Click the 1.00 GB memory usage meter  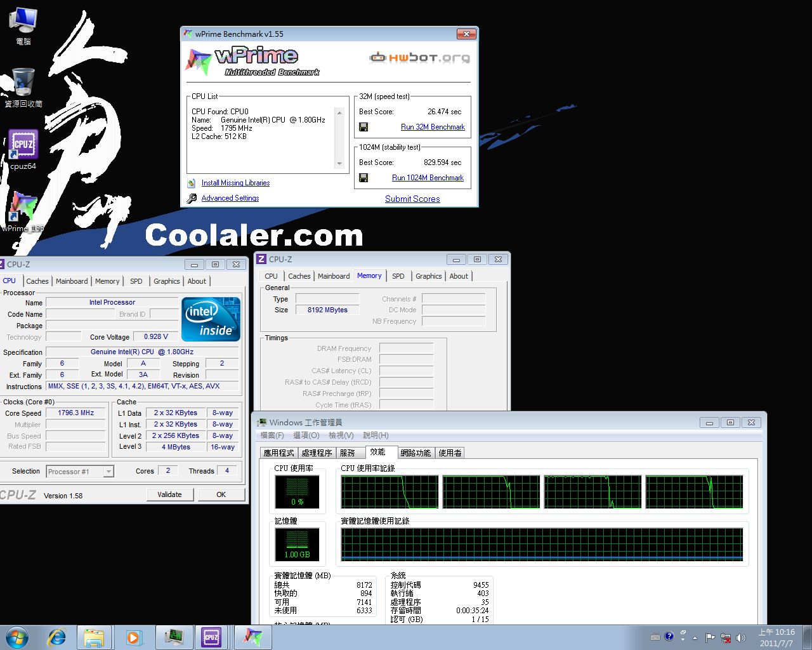[x=297, y=544]
